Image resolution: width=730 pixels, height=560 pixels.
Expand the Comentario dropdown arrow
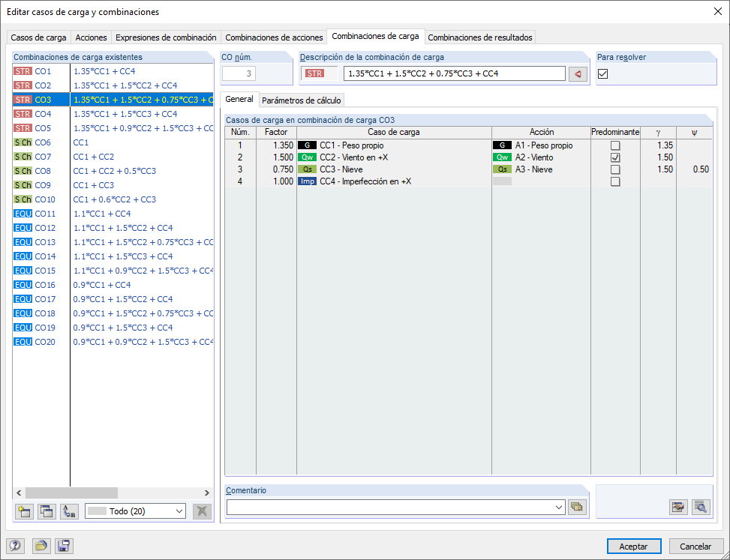pyautogui.click(x=559, y=508)
